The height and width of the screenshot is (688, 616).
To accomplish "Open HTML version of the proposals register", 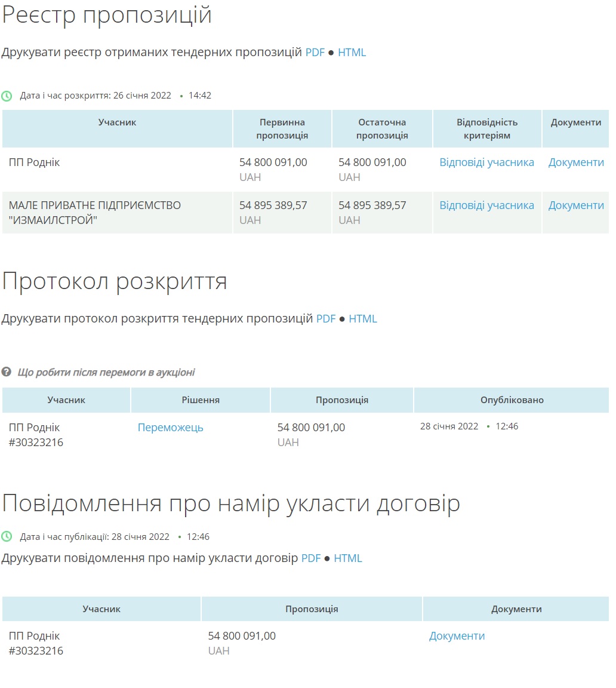I will (x=352, y=53).
